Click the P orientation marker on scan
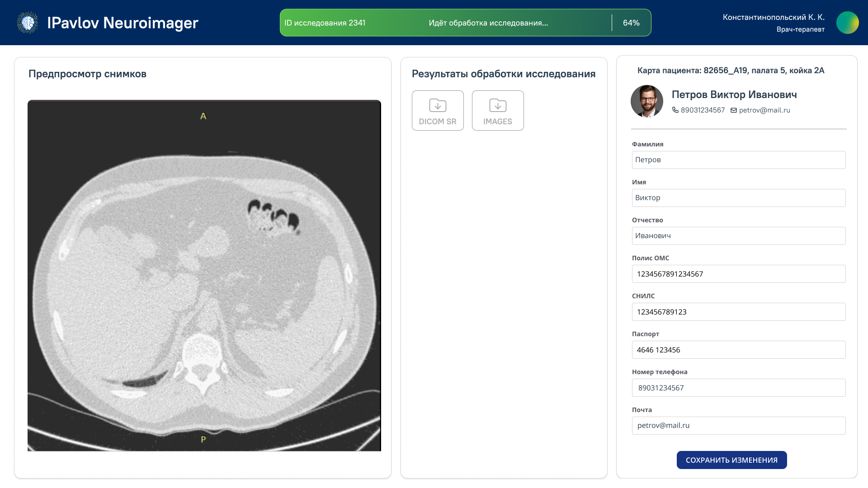This screenshot has height=488, width=868. [x=203, y=439]
